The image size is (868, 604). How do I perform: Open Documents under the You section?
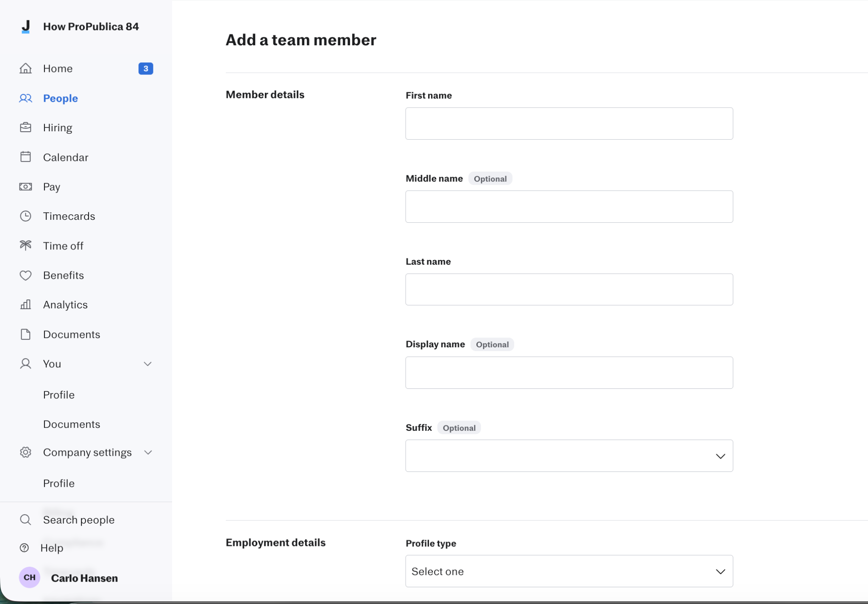pyautogui.click(x=72, y=424)
